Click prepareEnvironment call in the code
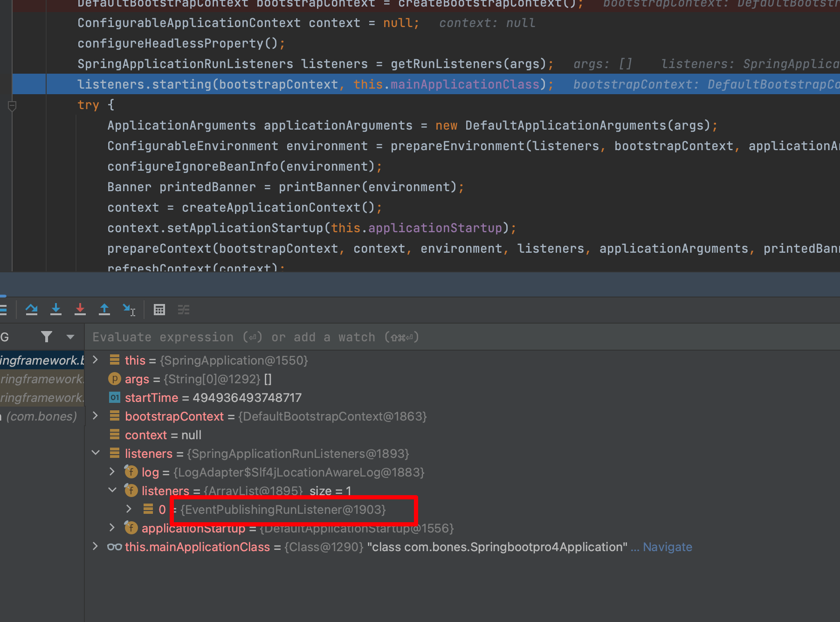 coord(458,146)
